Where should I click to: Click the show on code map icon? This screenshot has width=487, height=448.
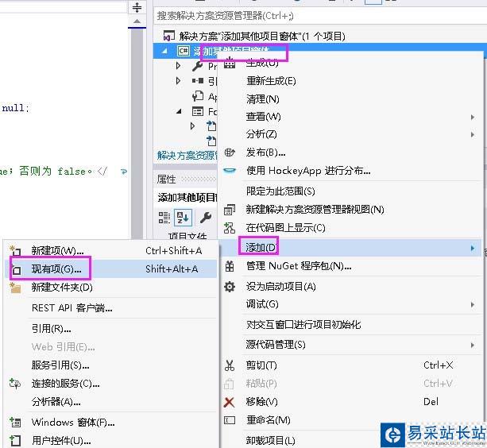(230, 228)
